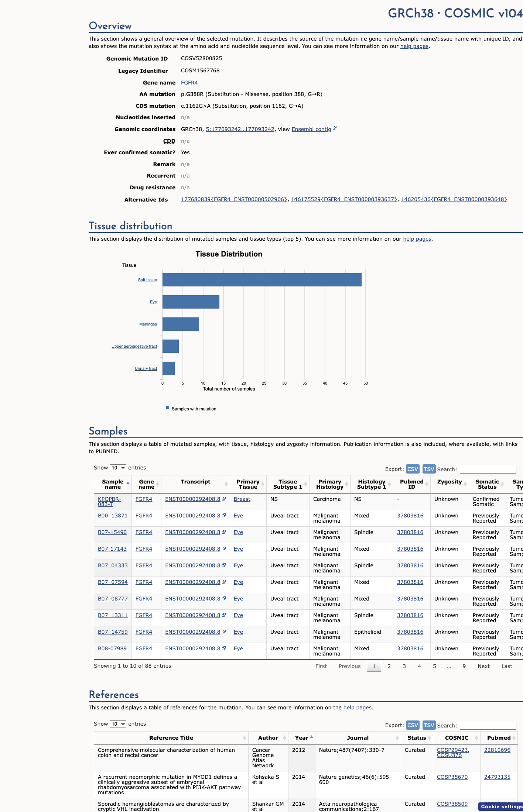This screenshot has height=812, width=523.
Task: Open the external-link icon beside Ensembl contig
Action: click(335, 128)
